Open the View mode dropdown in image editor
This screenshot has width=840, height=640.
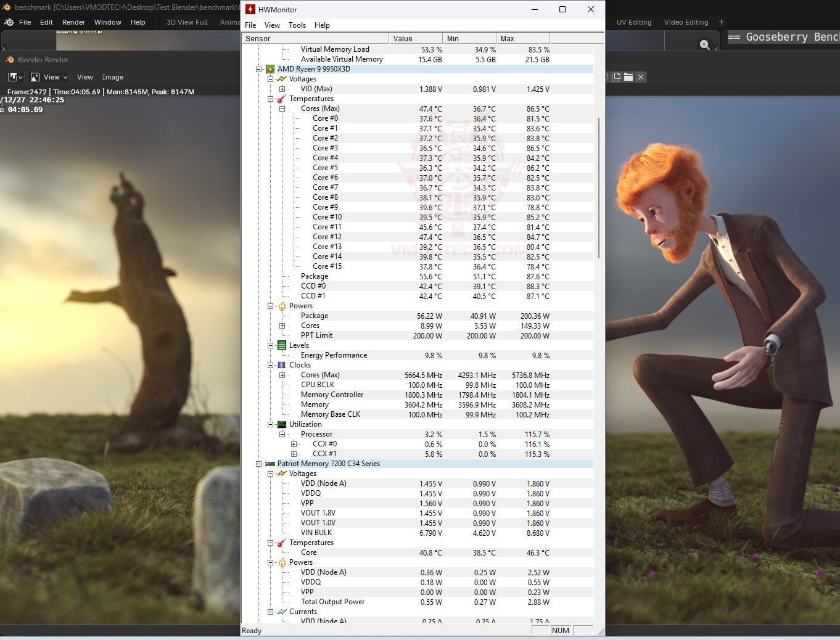point(49,77)
